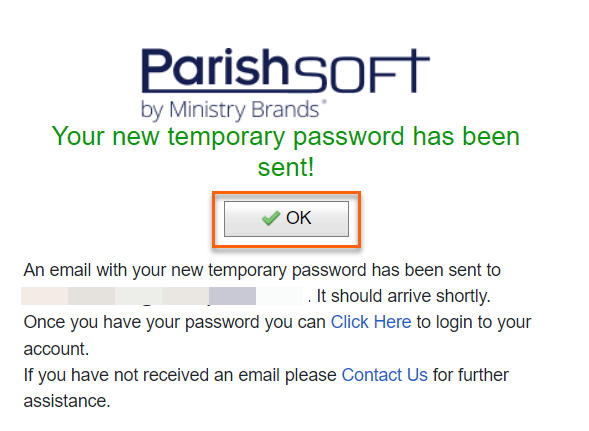Click 'Once you have your password you can' text
Viewport: 589px width, 431px height.
point(175,322)
